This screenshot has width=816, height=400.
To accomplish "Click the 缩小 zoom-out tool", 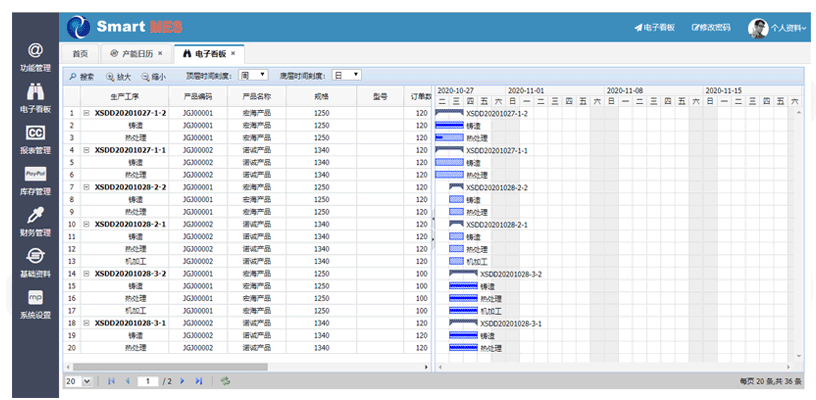I will (153, 76).
